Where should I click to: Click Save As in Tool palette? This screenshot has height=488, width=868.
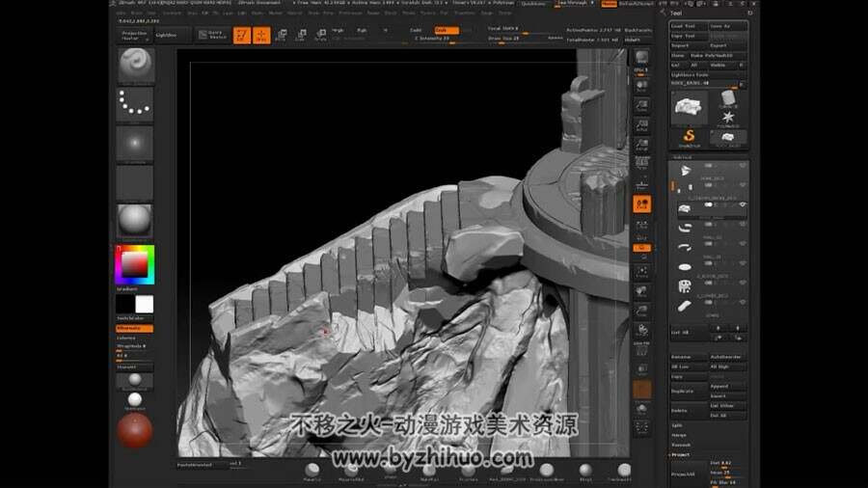coord(728,26)
